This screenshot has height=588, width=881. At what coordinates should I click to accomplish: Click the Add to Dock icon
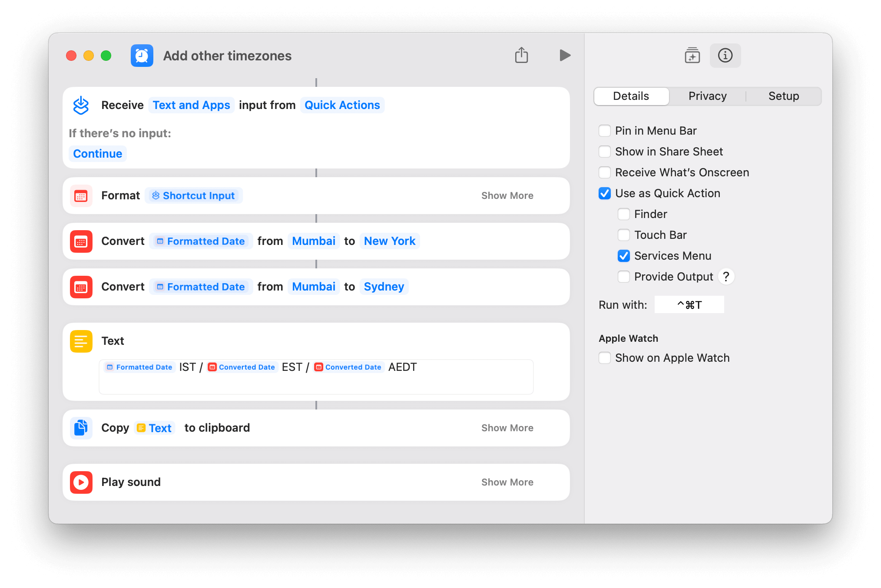(x=691, y=56)
